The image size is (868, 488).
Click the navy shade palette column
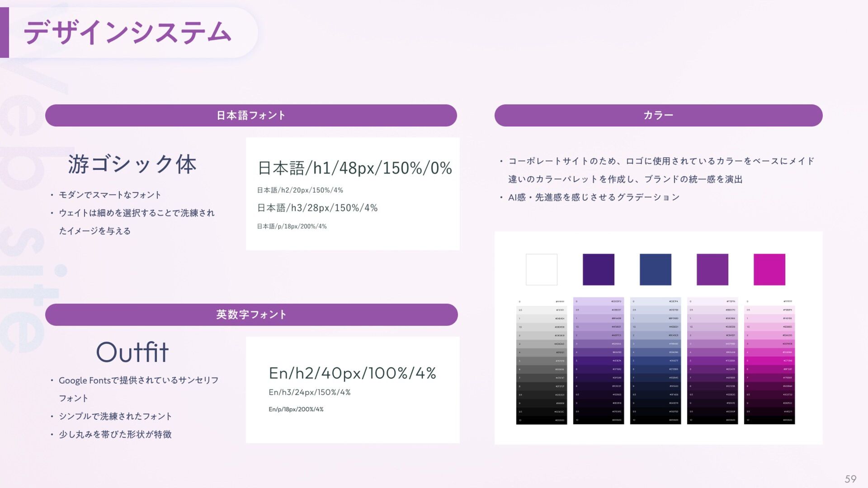pyautogui.click(x=655, y=361)
